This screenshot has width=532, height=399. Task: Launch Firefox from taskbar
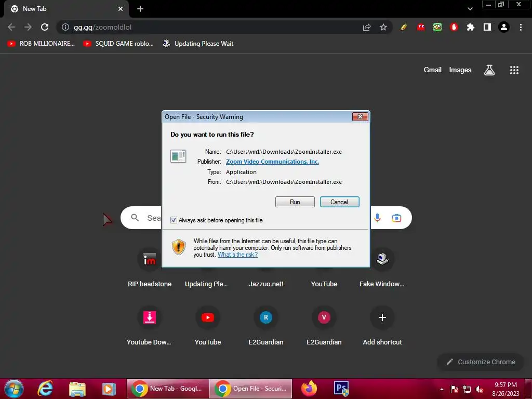click(x=309, y=389)
